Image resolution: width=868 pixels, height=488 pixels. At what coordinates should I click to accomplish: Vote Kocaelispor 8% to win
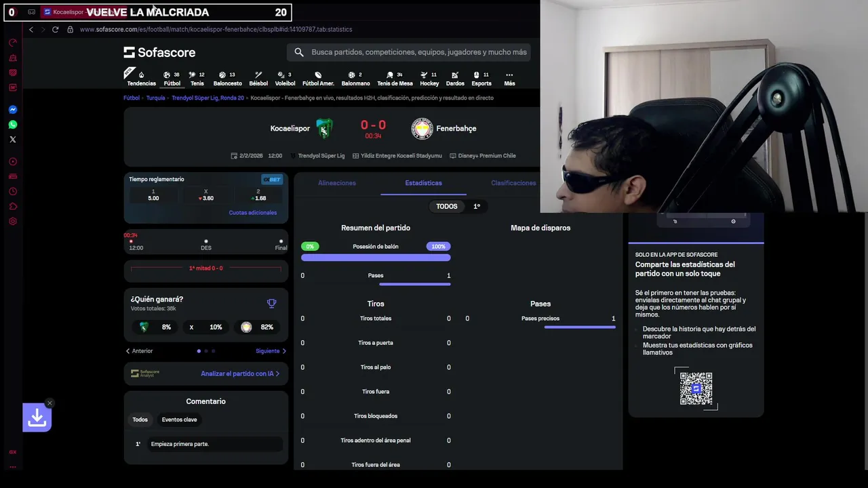(x=155, y=327)
